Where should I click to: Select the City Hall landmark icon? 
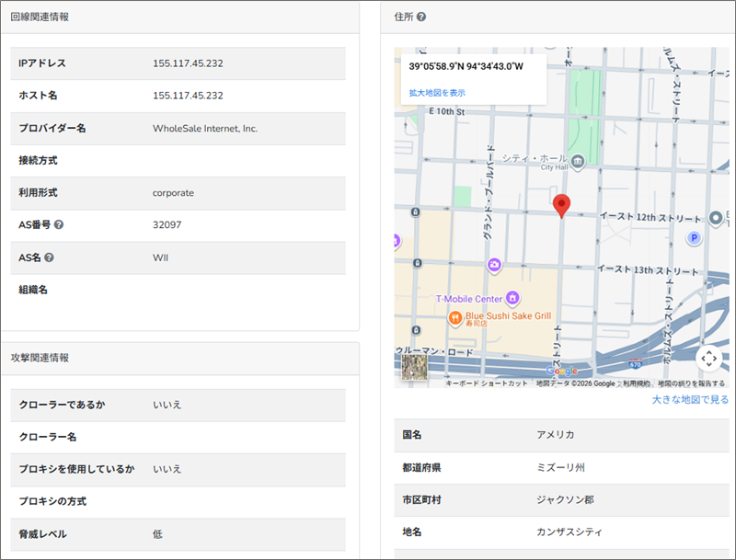(578, 162)
